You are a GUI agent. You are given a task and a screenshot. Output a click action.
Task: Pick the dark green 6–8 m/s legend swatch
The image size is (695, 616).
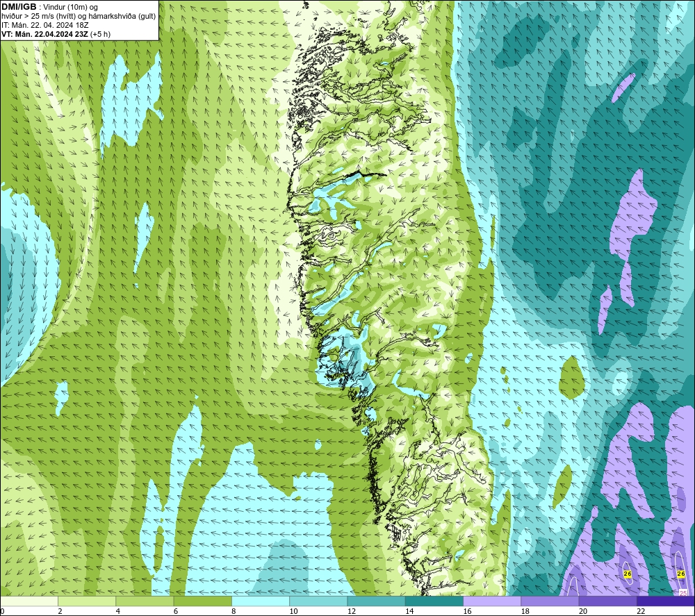[202, 601]
